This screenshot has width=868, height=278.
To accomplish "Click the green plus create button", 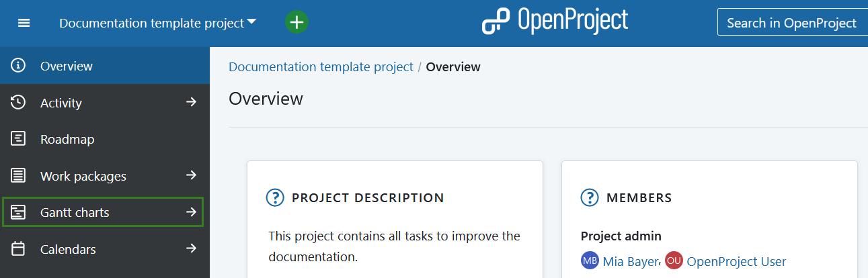I will (297, 22).
